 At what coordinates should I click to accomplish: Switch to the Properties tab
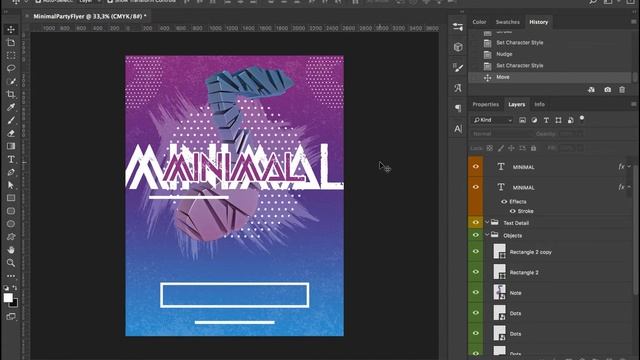(485, 104)
